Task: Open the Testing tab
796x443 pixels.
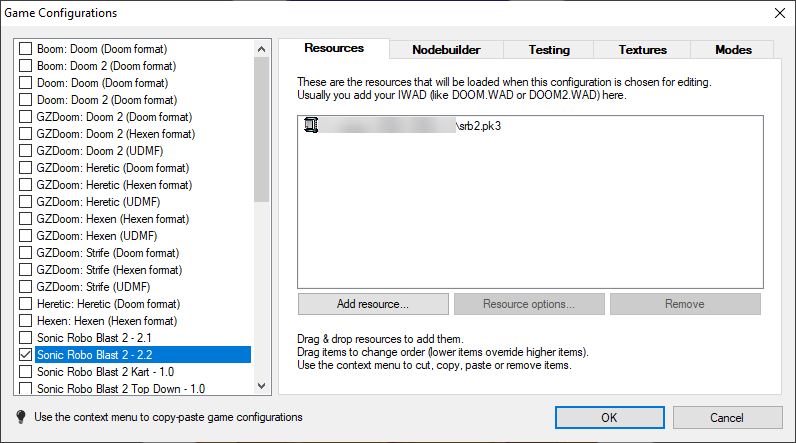Action: 549,50
